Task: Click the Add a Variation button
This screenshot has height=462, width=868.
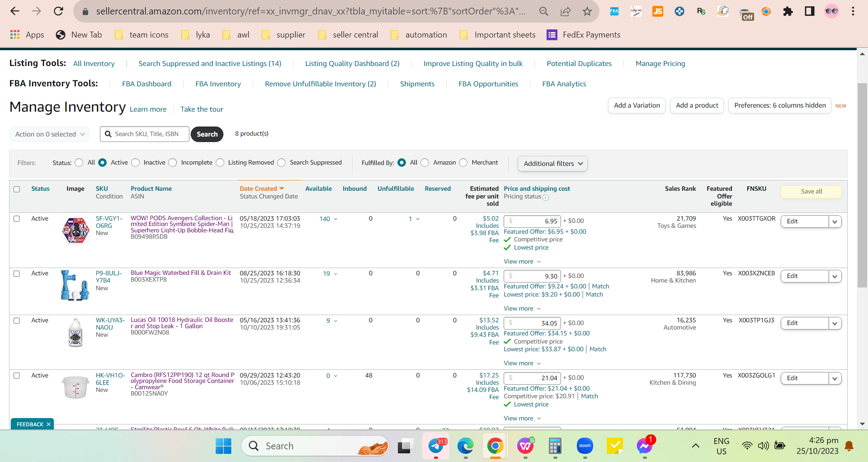Action: click(637, 106)
